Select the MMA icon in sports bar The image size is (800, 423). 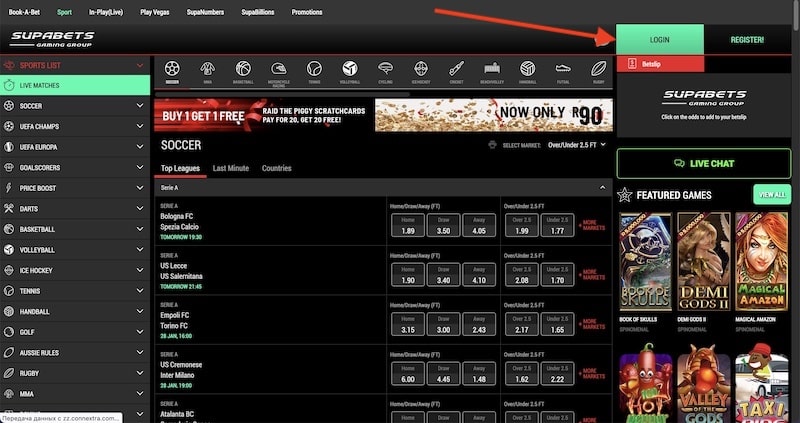(x=208, y=68)
